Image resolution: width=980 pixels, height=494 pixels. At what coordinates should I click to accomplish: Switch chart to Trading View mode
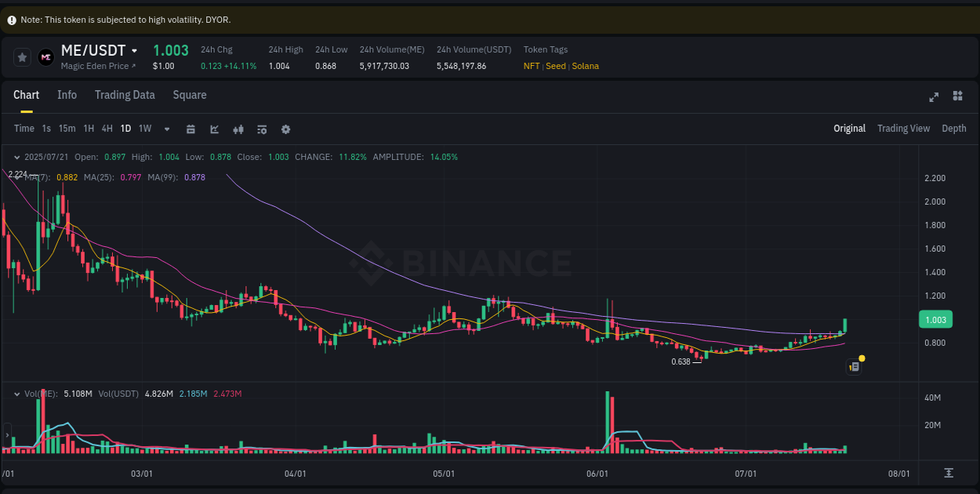903,128
